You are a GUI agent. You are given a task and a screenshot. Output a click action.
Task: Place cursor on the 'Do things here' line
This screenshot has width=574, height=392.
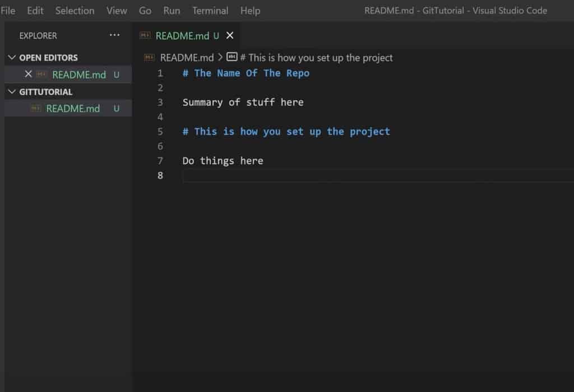[x=223, y=161]
